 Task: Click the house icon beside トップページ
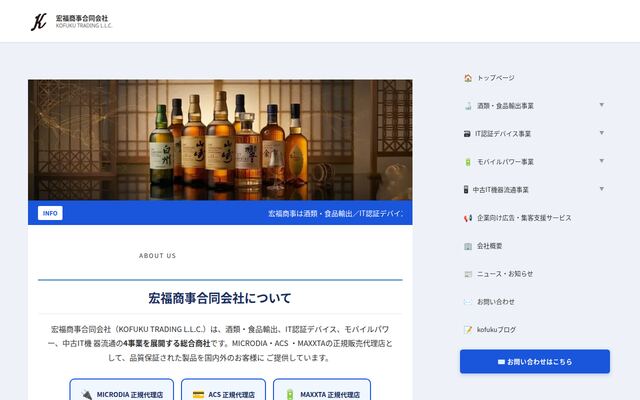(468, 78)
